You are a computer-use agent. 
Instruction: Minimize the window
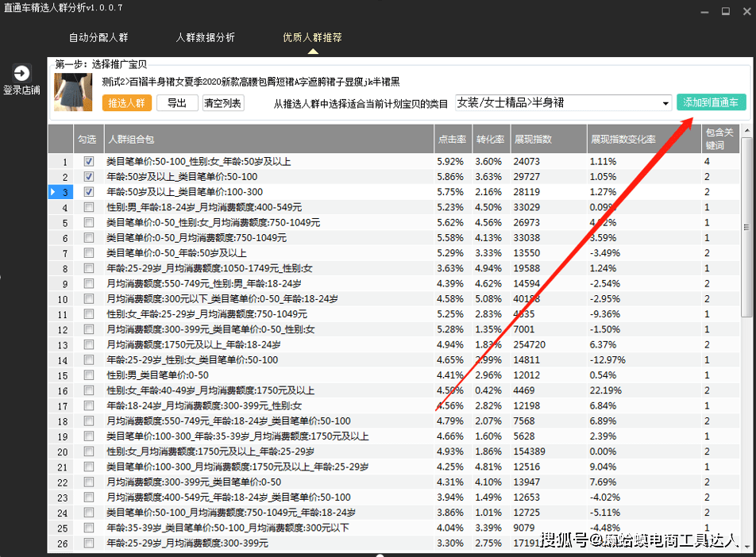pyautogui.click(x=704, y=11)
